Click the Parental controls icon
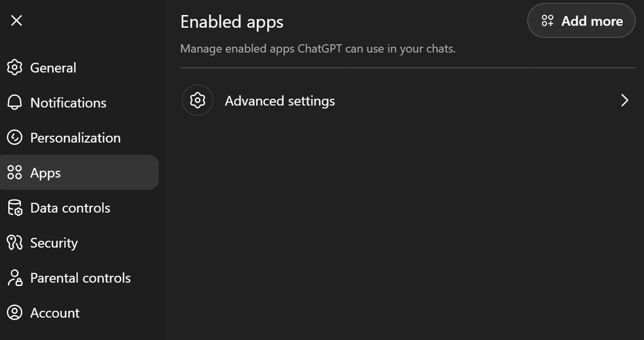This screenshot has width=644, height=340. tap(15, 278)
